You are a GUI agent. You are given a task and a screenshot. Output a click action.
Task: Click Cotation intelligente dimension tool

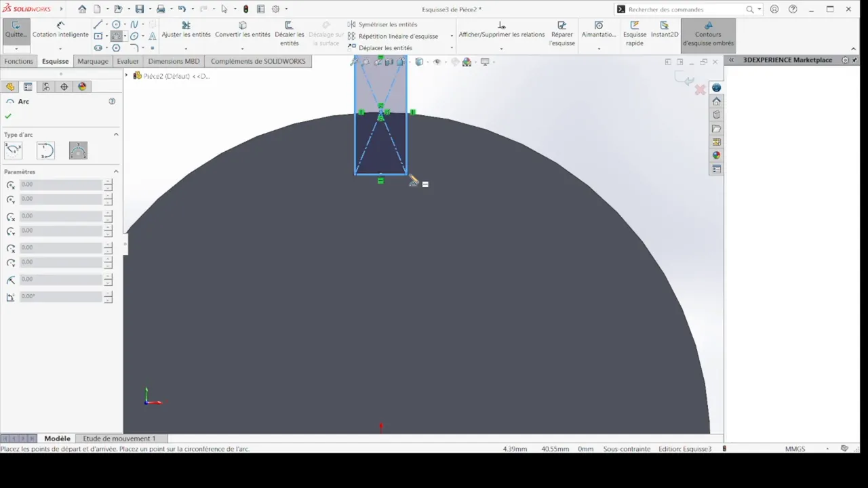point(60,30)
